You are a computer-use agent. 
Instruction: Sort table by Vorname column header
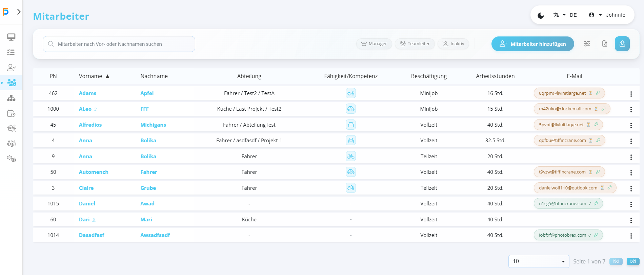(90, 76)
